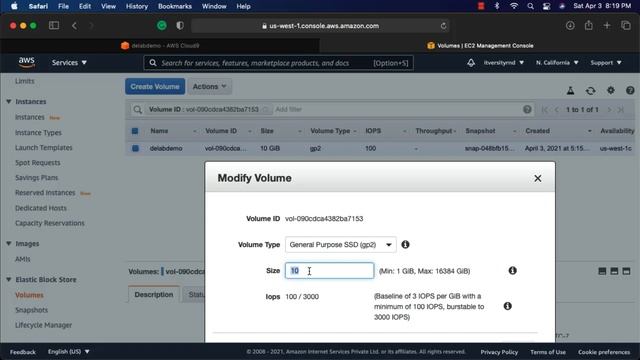Open Safari downloads icon
The width and height of the screenshot is (640, 360).
[x=570, y=26]
